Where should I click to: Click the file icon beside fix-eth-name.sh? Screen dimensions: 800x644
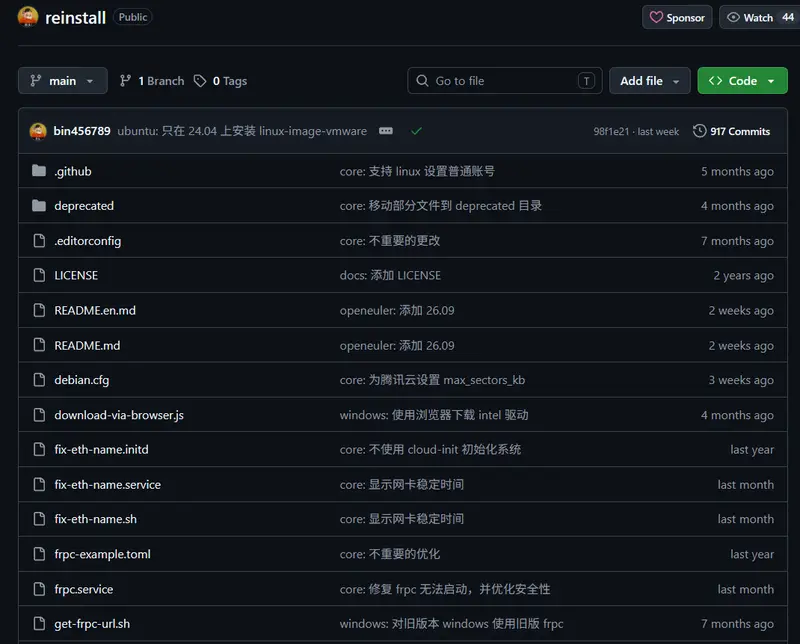point(39,519)
